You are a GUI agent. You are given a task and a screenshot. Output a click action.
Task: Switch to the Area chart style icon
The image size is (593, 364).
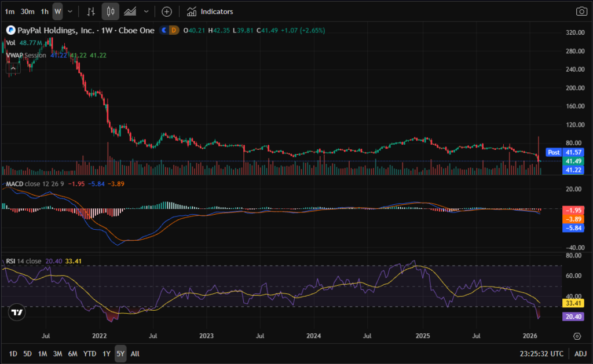coord(130,12)
